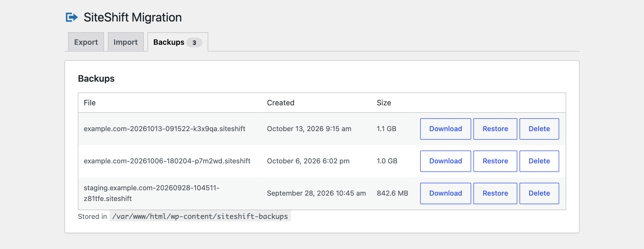This screenshot has width=644, height=249.
Task: Restore the October 13, 2026 backup
Action: tap(495, 129)
